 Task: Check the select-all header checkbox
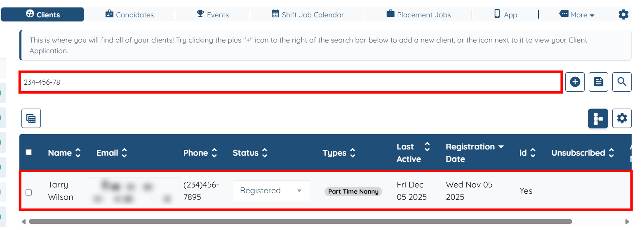[28, 152]
